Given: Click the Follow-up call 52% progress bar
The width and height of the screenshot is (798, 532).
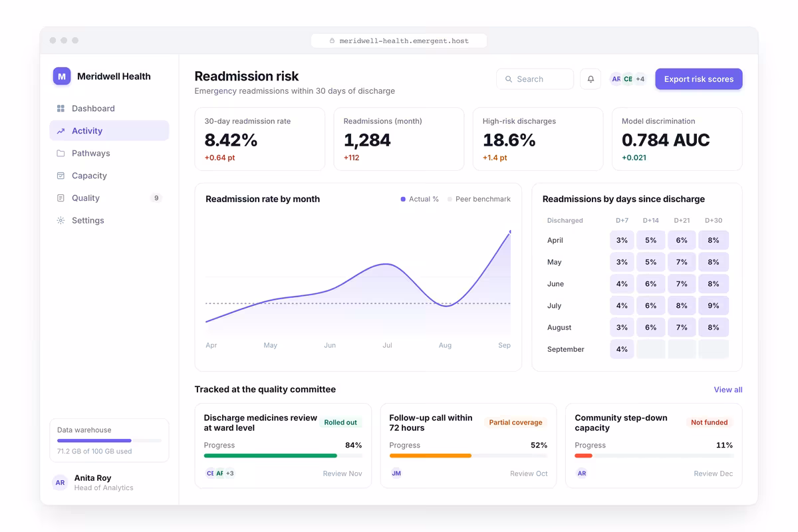Looking at the screenshot, I should 468,456.
